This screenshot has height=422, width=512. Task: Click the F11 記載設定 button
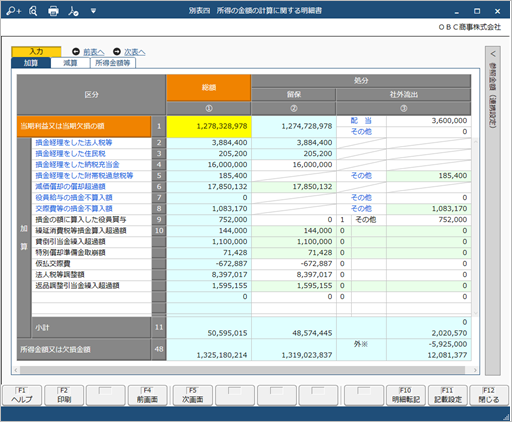tap(448, 395)
